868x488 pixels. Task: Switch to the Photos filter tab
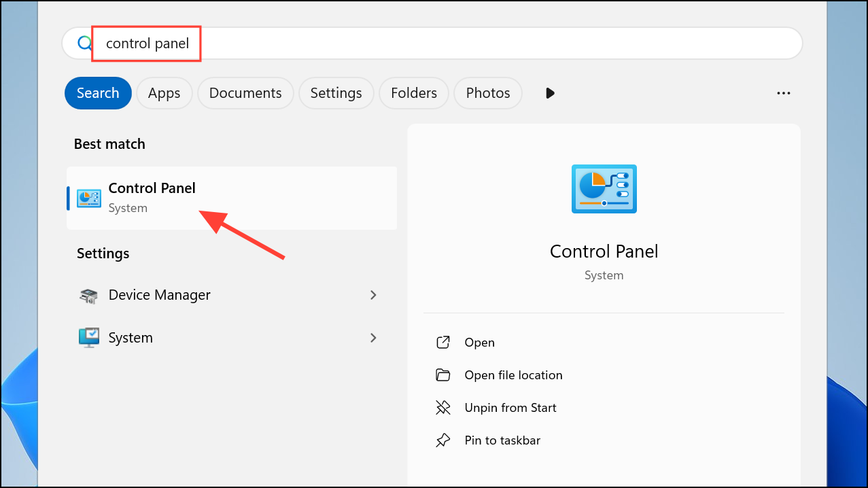[488, 93]
